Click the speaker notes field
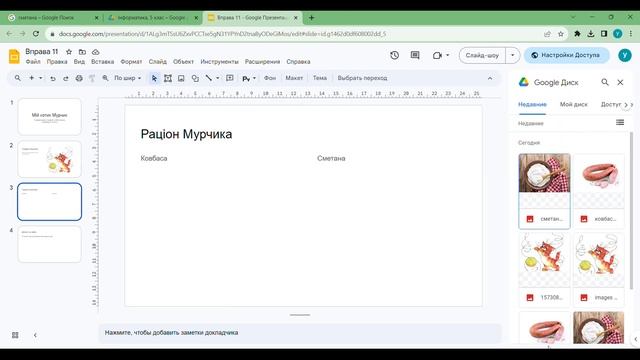The height and width of the screenshot is (360, 640). [300, 333]
